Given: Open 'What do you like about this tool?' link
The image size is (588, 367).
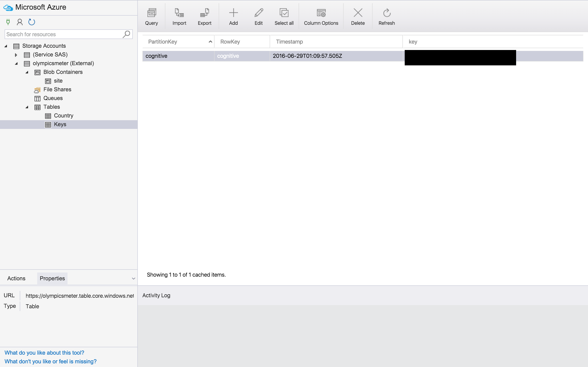Looking at the screenshot, I should pos(44,353).
